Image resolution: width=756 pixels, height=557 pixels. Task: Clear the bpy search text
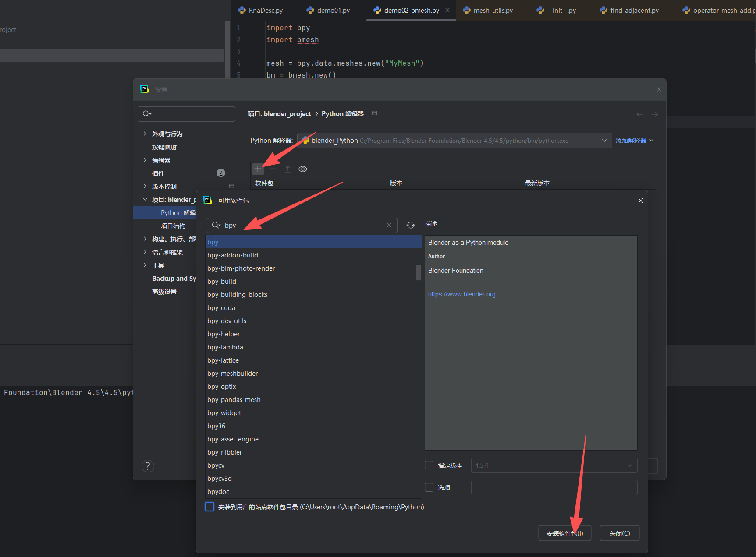tap(389, 225)
